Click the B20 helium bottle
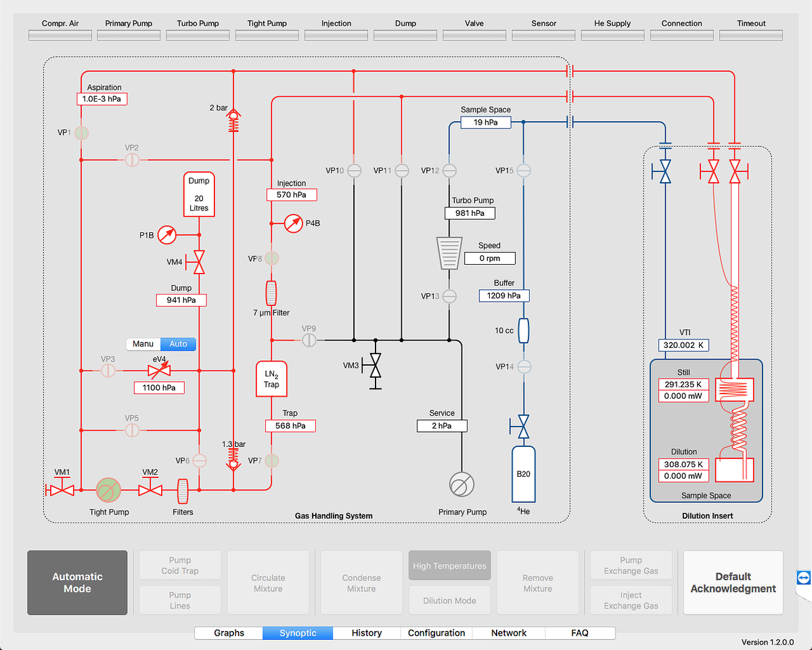812x650 pixels. pyautogui.click(x=523, y=473)
